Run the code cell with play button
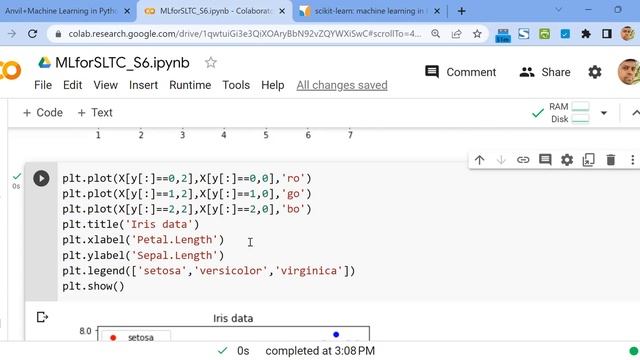 [41, 178]
